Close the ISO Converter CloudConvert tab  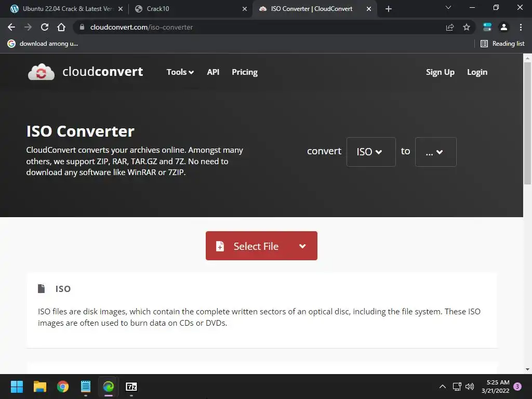click(x=369, y=9)
